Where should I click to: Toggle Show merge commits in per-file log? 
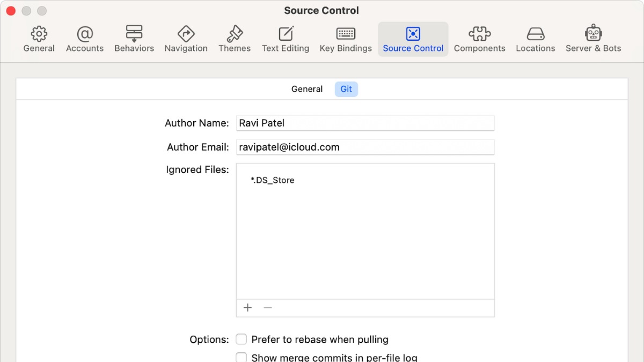click(x=242, y=357)
